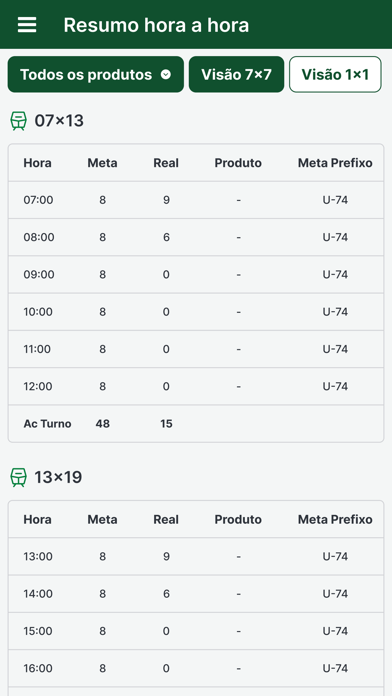Switch to Visão 1×1 view
392x696 pixels.
coord(335,75)
